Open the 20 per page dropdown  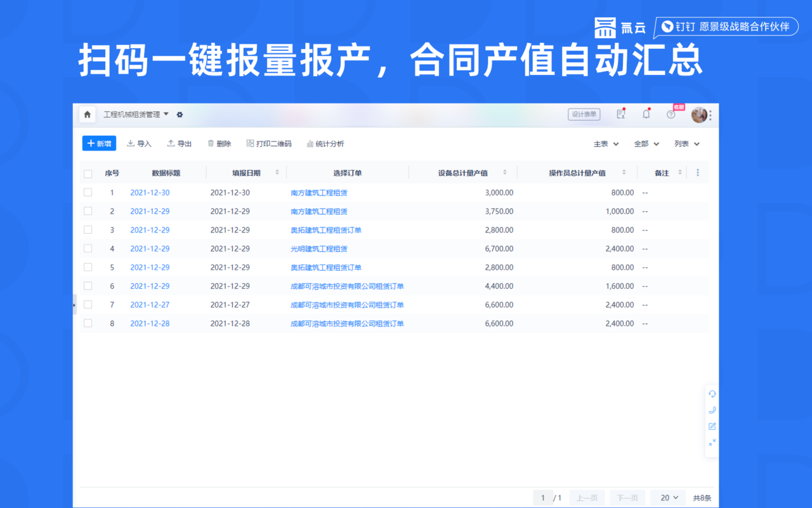(x=668, y=498)
